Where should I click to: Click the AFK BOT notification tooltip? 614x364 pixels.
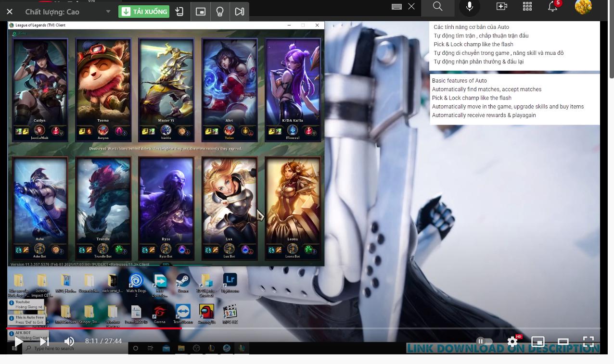pyautogui.click(x=27, y=335)
